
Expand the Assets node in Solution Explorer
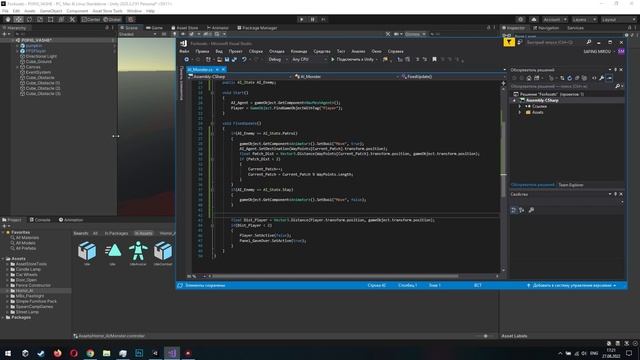click(x=520, y=112)
